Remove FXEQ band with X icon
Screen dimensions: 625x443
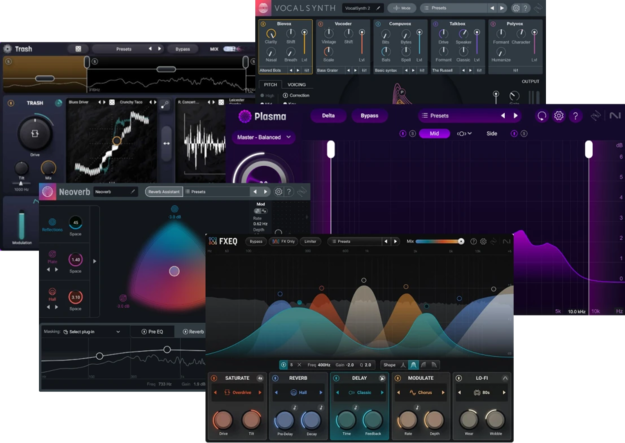(x=299, y=364)
